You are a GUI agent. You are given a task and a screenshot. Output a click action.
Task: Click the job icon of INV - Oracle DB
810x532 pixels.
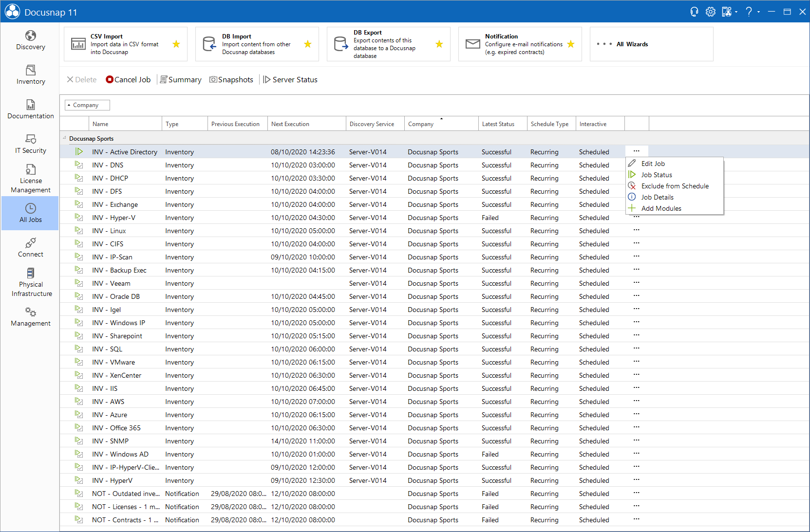[79, 296]
